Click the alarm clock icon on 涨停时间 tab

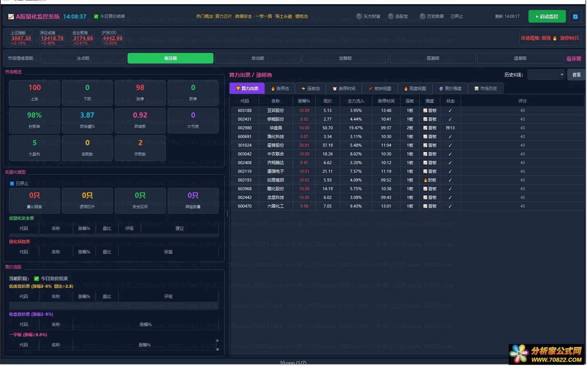coord(335,89)
